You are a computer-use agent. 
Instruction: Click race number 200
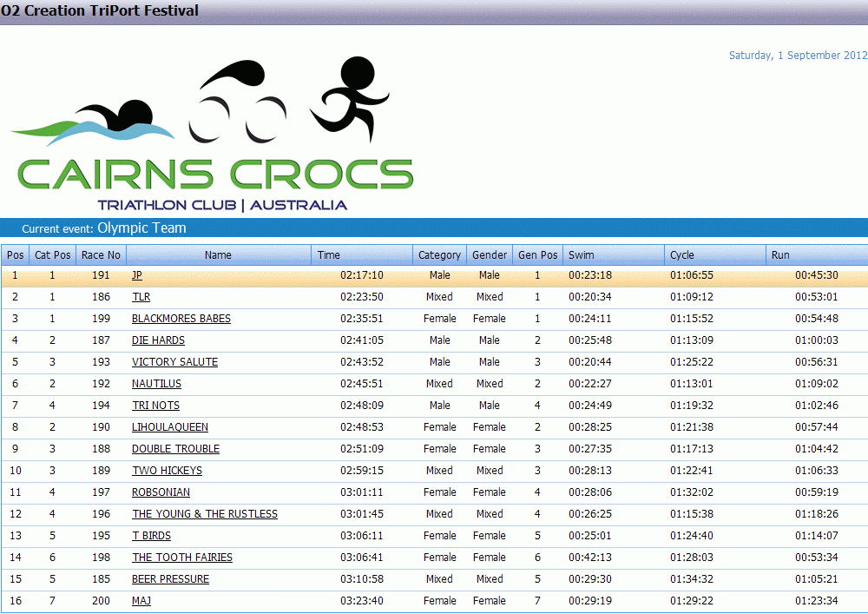coord(101,601)
